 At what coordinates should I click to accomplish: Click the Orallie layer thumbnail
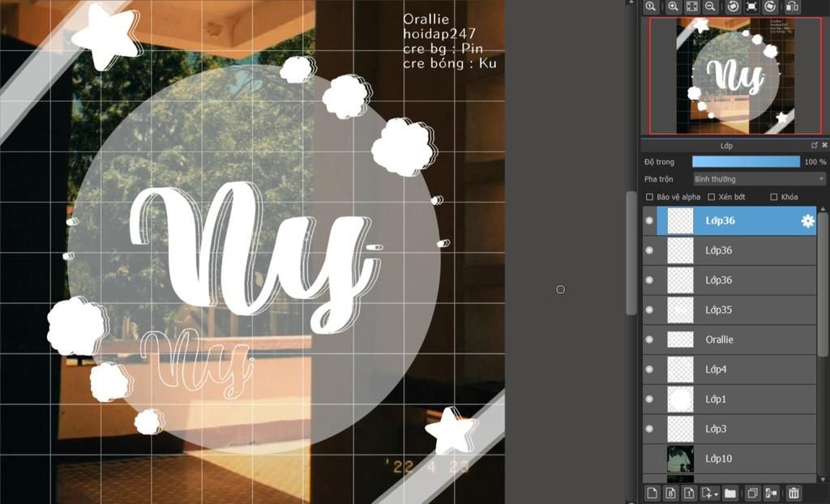(x=680, y=340)
